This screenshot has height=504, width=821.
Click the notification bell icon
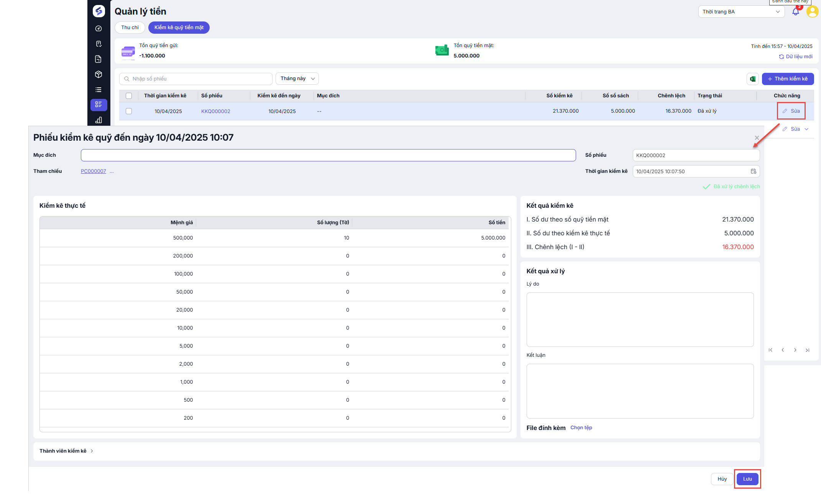click(796, 12)
